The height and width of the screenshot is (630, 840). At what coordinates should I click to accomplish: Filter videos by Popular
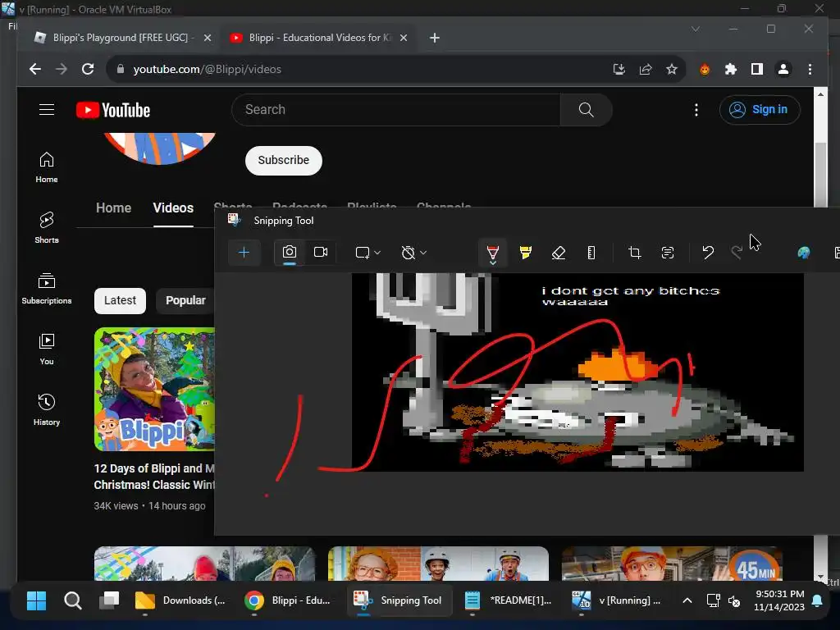[185, 300]
